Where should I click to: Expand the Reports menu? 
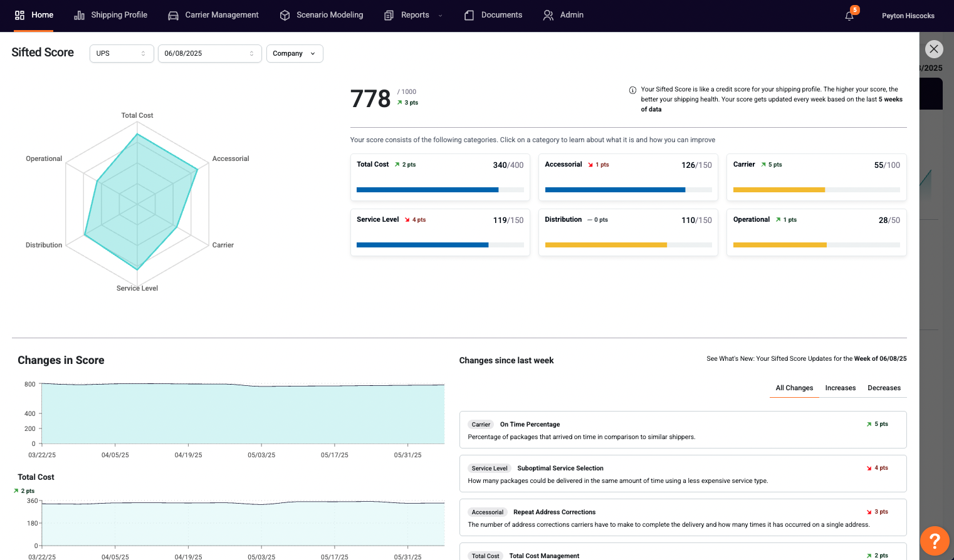(x=414, y=15)
